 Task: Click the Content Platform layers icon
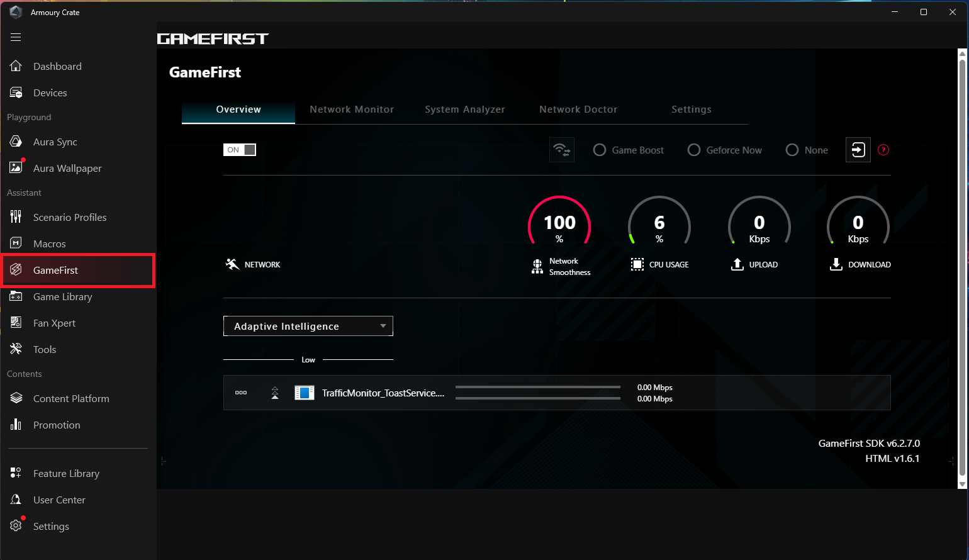tap(16, 398)
